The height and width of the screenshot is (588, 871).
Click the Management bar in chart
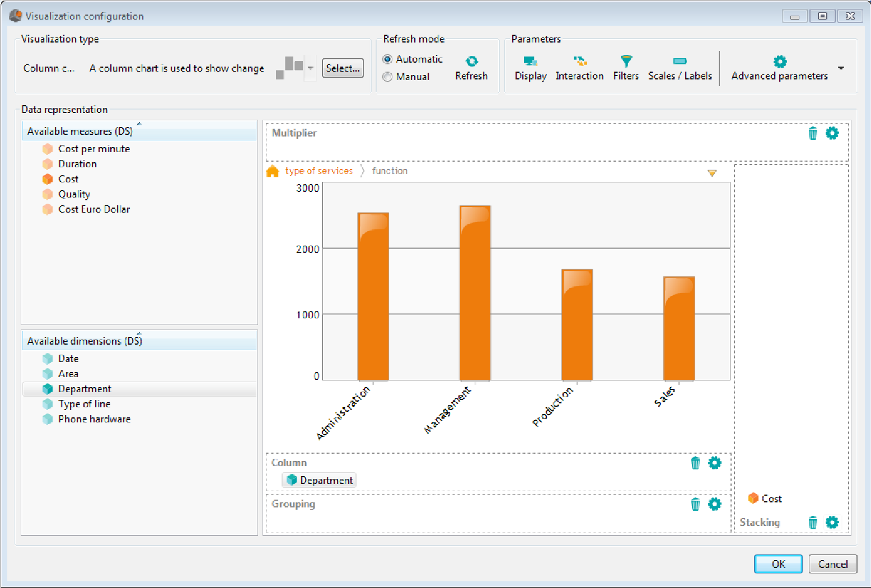475,293
